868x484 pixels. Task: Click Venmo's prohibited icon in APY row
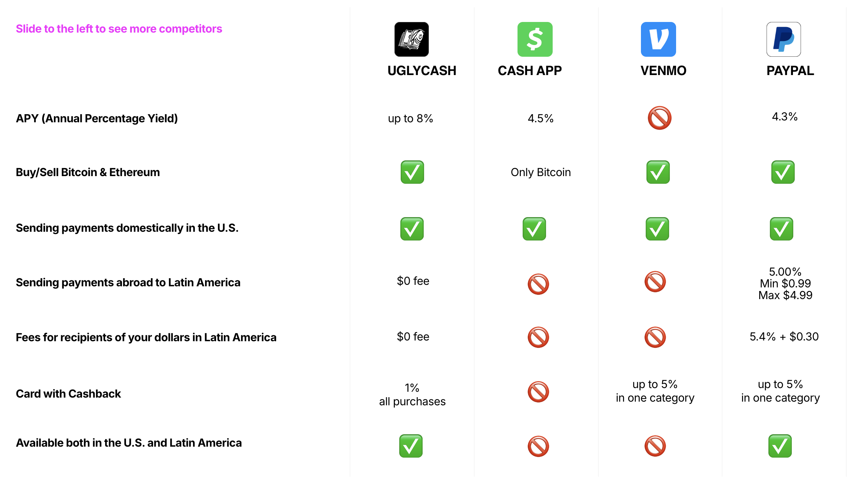tap(659, 118)
